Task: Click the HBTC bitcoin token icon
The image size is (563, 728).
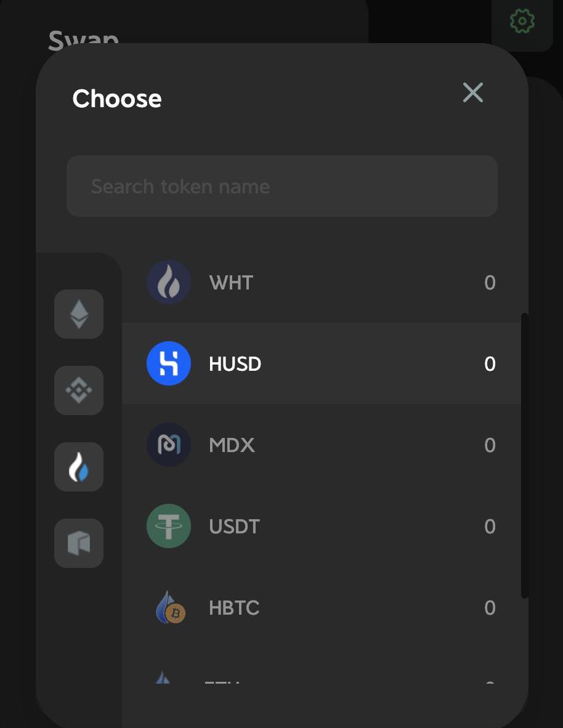Action: point(169,607)
